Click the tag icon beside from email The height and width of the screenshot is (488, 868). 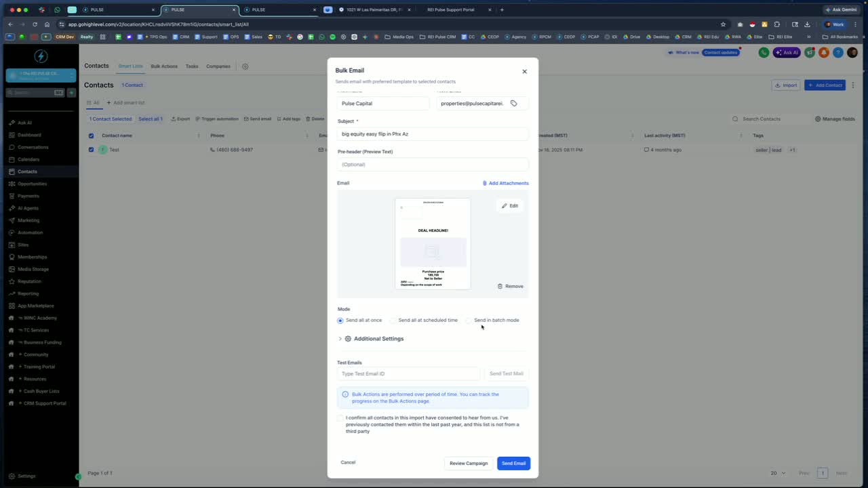click(x=513, y=104)
